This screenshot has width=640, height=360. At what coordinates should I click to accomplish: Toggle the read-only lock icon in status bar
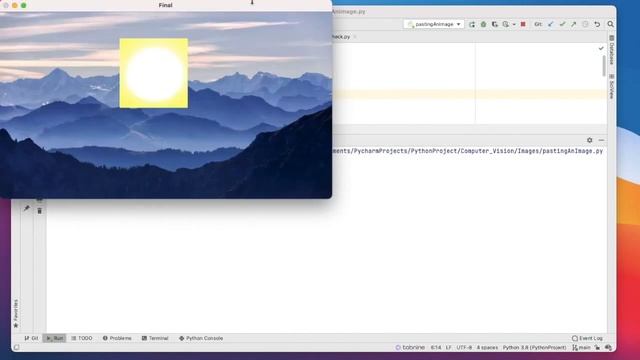597,347
